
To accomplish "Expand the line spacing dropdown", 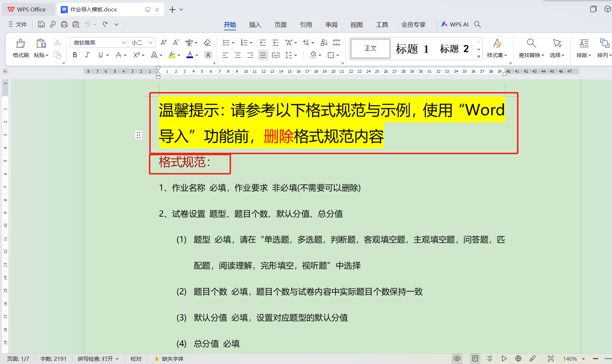I will tap(296, 55).
